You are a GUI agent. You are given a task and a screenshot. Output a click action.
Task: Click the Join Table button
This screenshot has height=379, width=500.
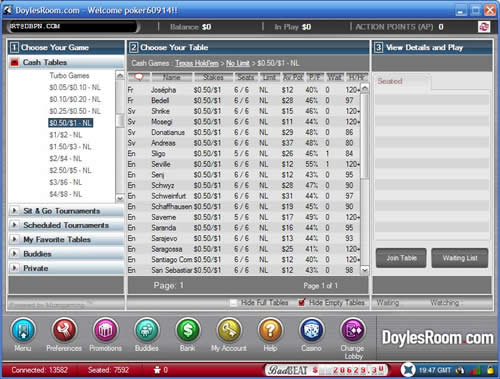point(401,258)
